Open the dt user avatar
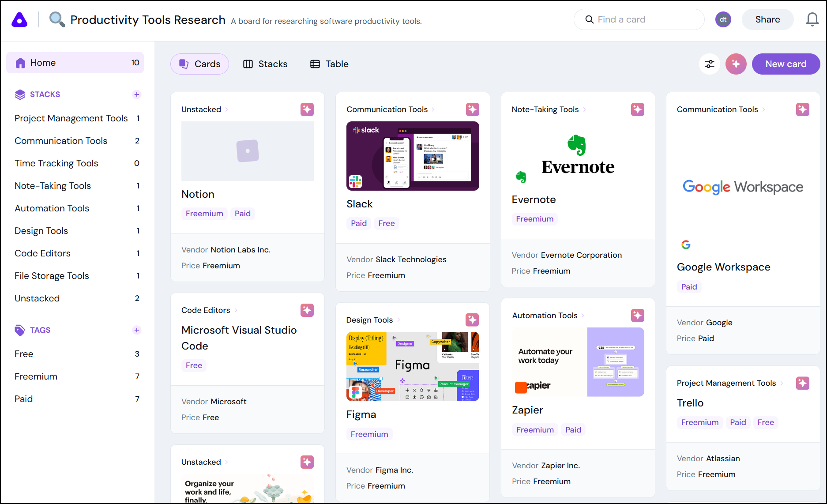This screenshot has height=504, width=827. pos(723,19)
